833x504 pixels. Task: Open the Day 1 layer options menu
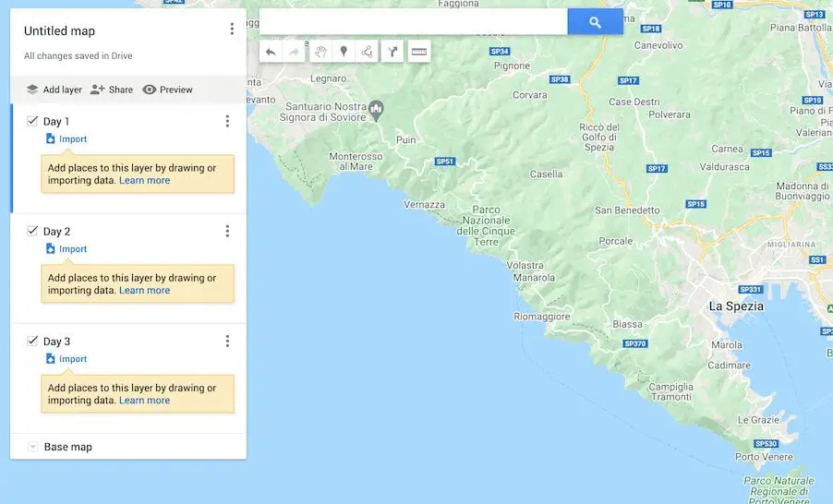click(227, 121)
